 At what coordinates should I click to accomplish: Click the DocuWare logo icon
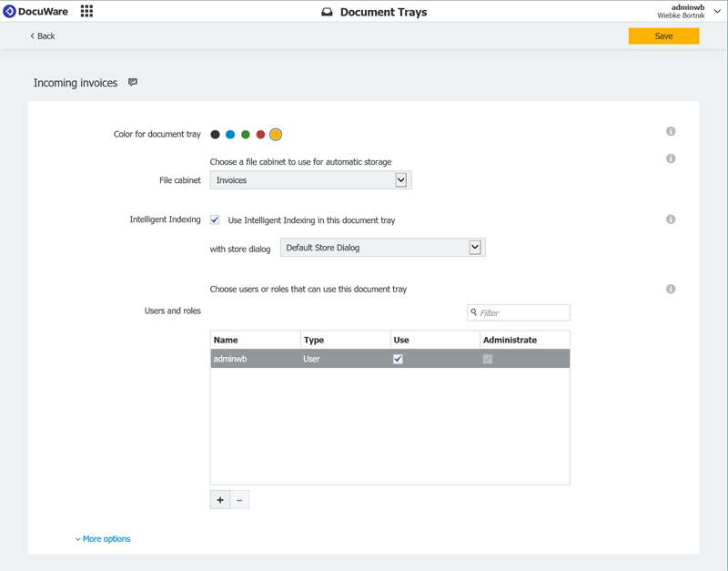click(10, 11)
